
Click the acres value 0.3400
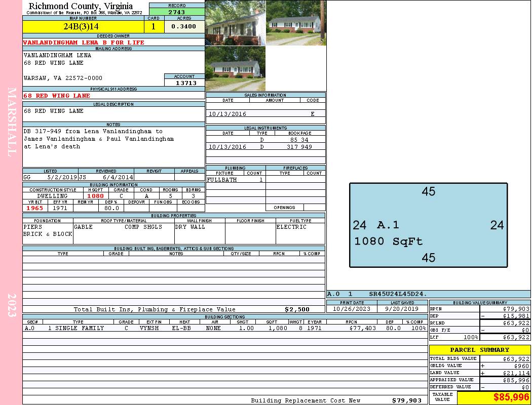pyautogui.click(x=184, y=27)
